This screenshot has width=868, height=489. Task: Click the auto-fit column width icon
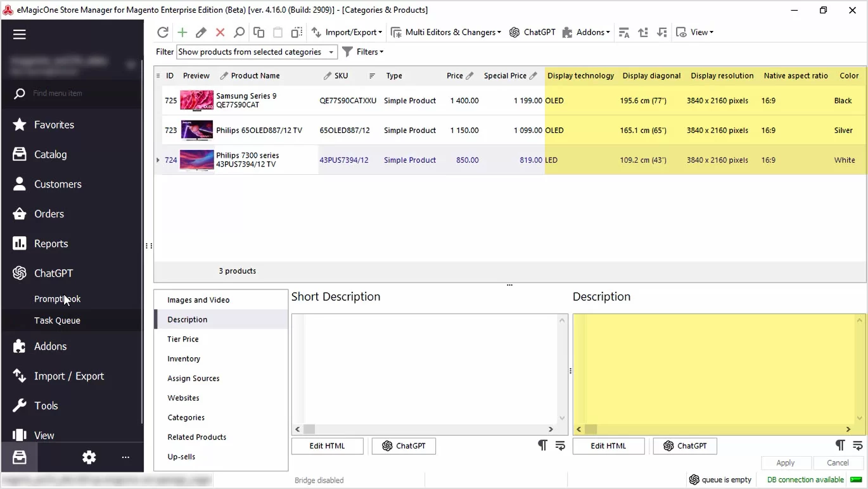(624, 32)
